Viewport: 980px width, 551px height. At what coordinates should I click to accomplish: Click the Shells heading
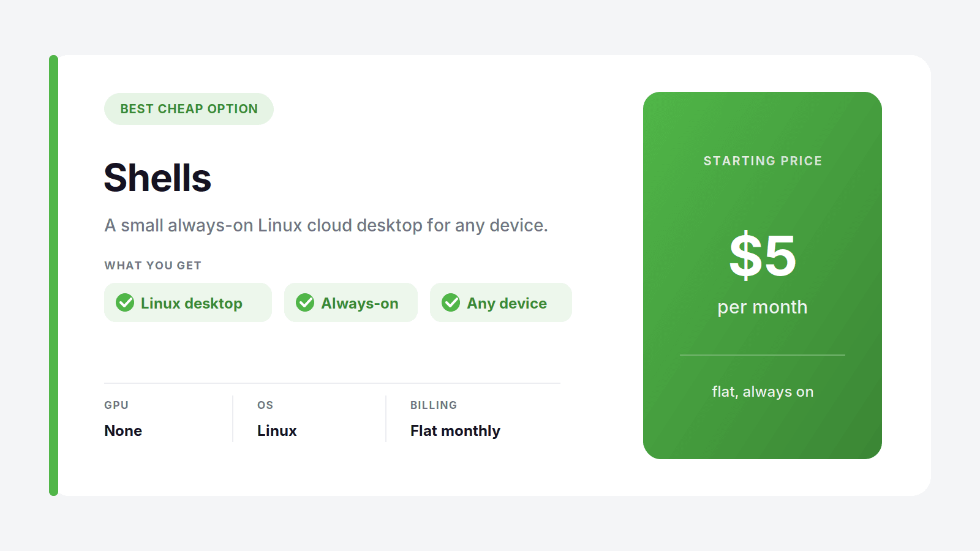pos(157,178)
